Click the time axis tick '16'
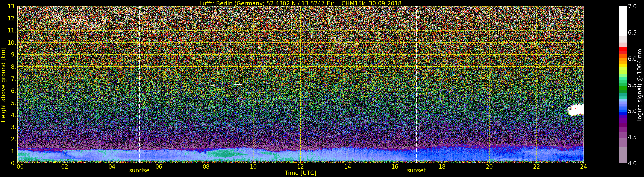 click(x=395, y=166)
